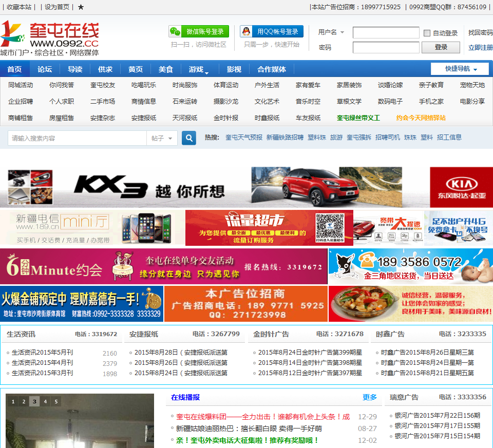The height and width of the screenshot is (448, 493).
Task: Select slide number 1 in slideshow
Action: tap(13, 401)
